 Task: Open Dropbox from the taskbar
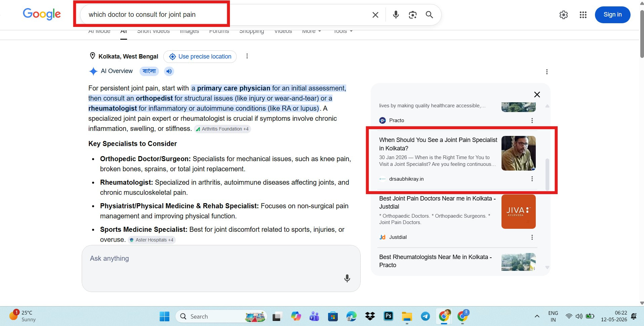[370, 317]
